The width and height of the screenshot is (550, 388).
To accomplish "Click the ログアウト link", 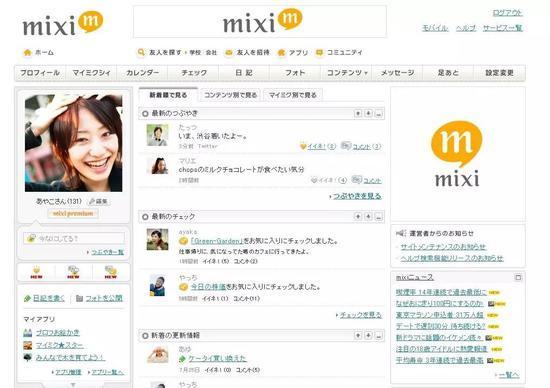I will 507,13.
